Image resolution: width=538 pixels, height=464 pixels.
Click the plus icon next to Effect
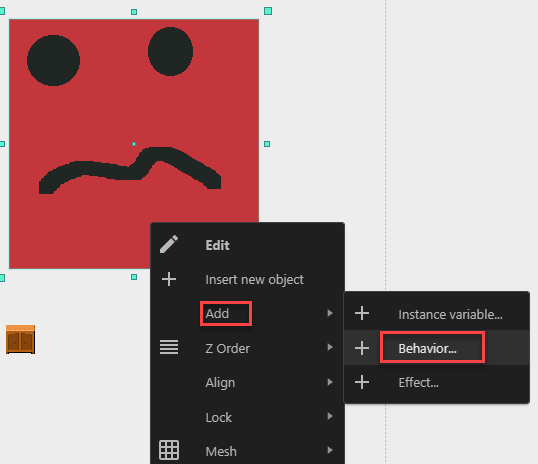point(362,382)
